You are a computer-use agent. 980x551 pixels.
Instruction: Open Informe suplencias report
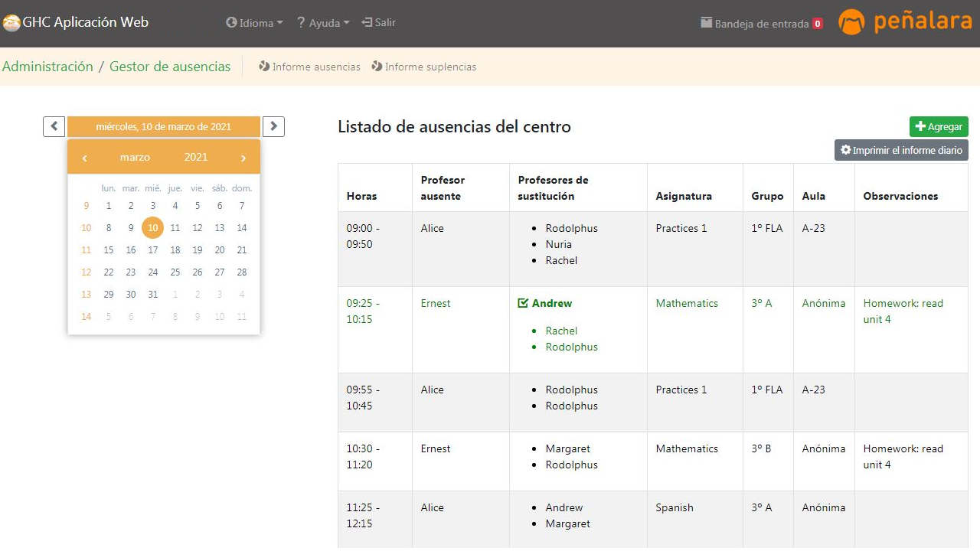423,67
